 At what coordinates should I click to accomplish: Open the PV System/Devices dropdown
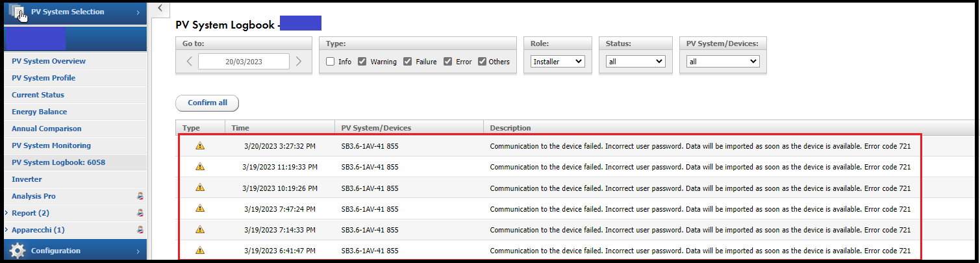pyautogui.click(x=723, y=62)
